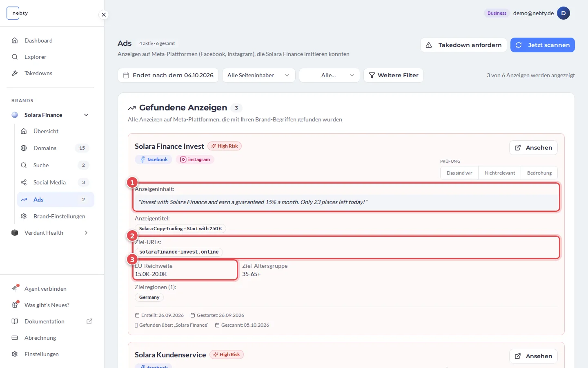Start a scan with Jetzt scannen

point(543,45)
